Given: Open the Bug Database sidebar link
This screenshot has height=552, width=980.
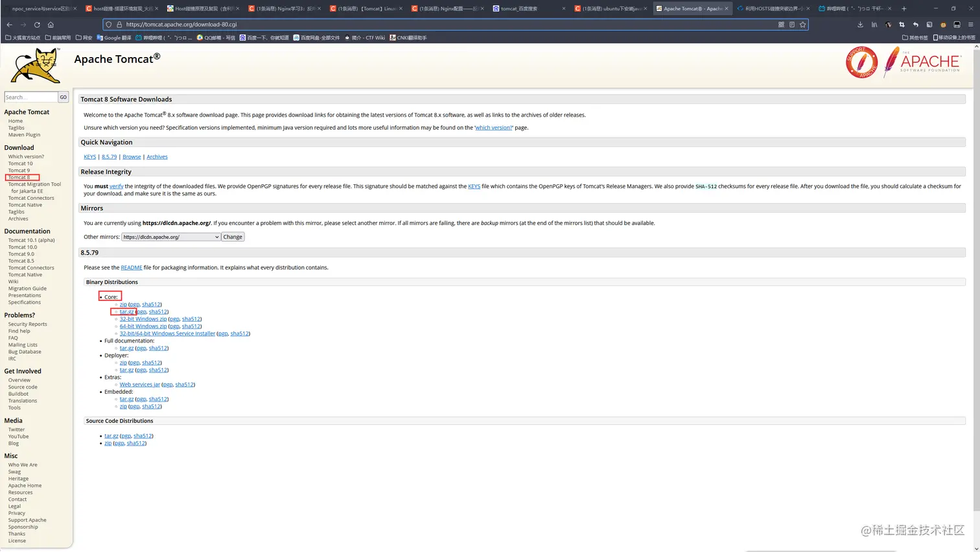Looking at the screenshot, I should [25, 352].
